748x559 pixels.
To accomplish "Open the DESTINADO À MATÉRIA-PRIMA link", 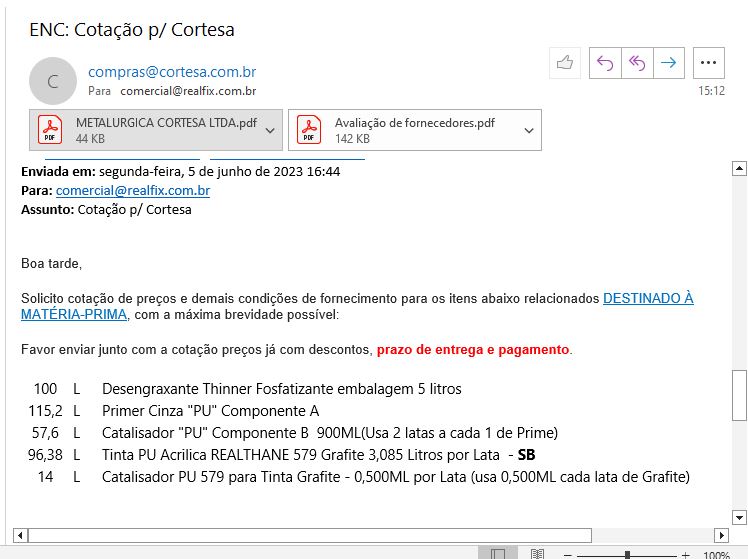I will [x=648, y=298].
